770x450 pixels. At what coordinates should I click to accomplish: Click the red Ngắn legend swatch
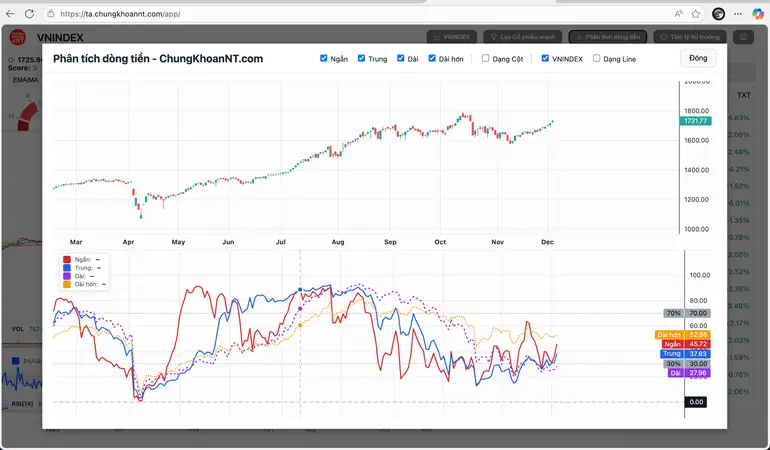pos(67,259)
